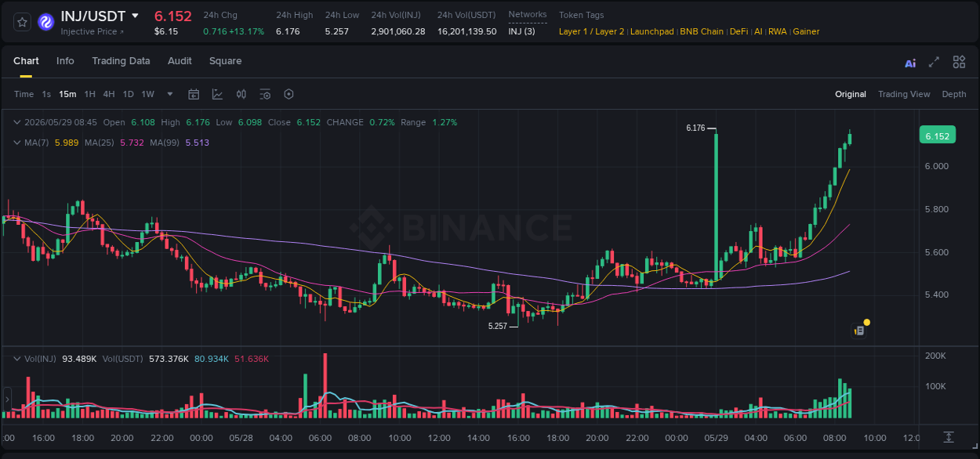Screen dimensions: 980x459
Task: Click the MA(99) value 5.513
Action: tap(197, 143)
